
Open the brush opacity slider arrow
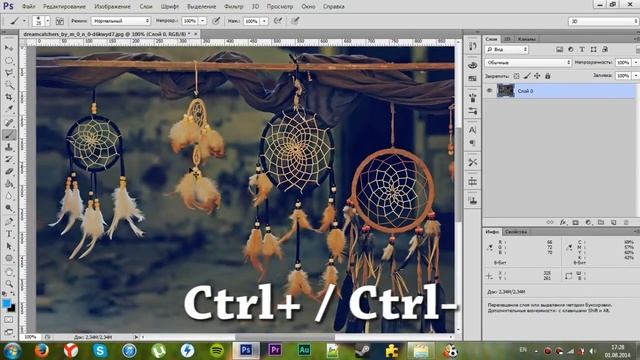pos(202,20)
